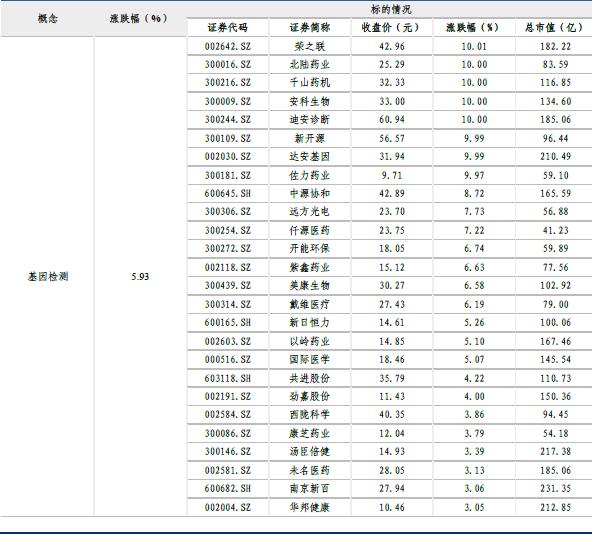Select closing price 60.94

pyautogui.click(x=392, y=120)
